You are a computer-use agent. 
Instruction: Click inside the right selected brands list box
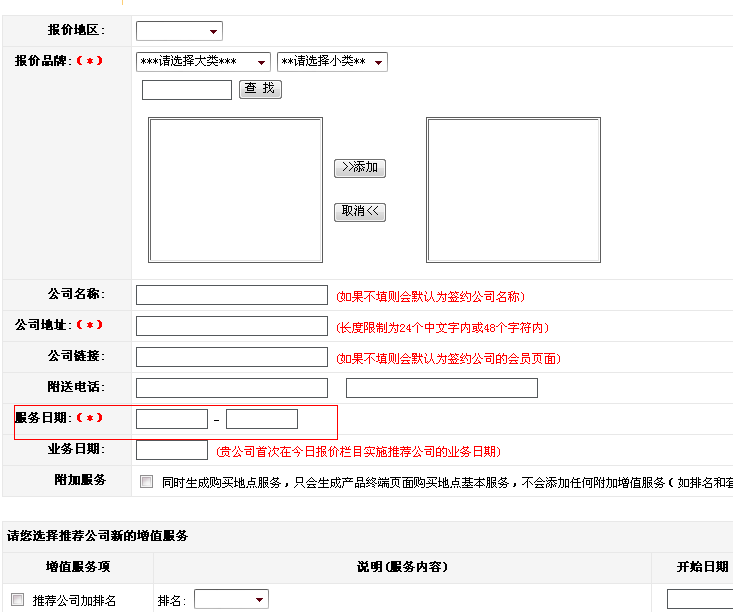click(x=513, y=190)
